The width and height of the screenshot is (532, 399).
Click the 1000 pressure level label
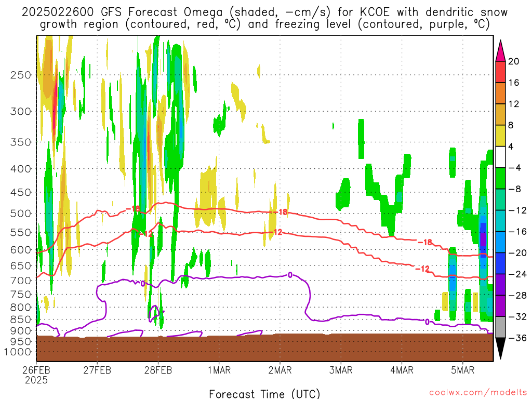(18, 352)
